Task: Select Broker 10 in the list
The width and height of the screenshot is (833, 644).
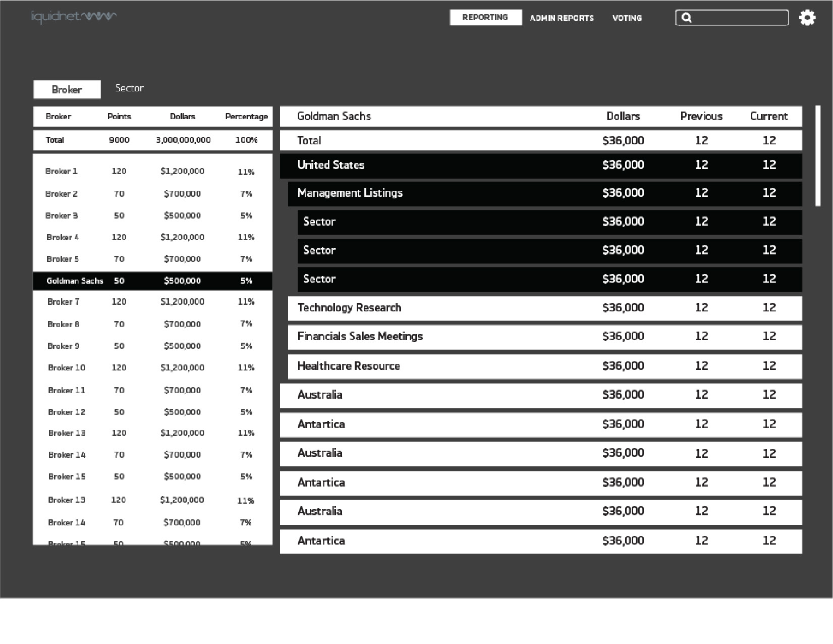Action: (x=153, y=367)
